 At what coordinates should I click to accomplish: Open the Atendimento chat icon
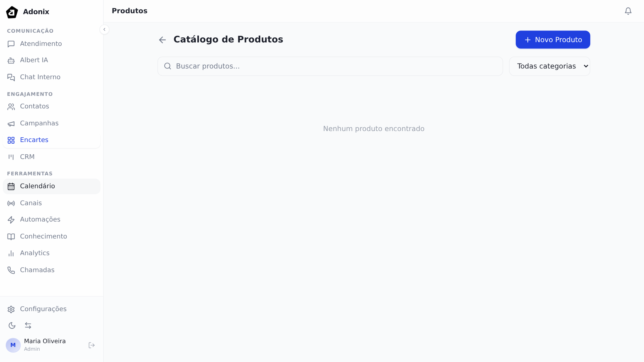pyautogui.click(x=11, y=44)
